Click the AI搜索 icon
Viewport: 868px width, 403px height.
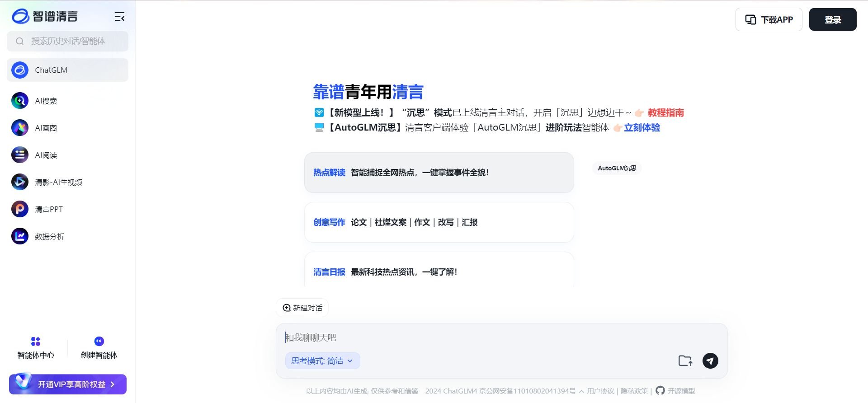coord(20,101)
